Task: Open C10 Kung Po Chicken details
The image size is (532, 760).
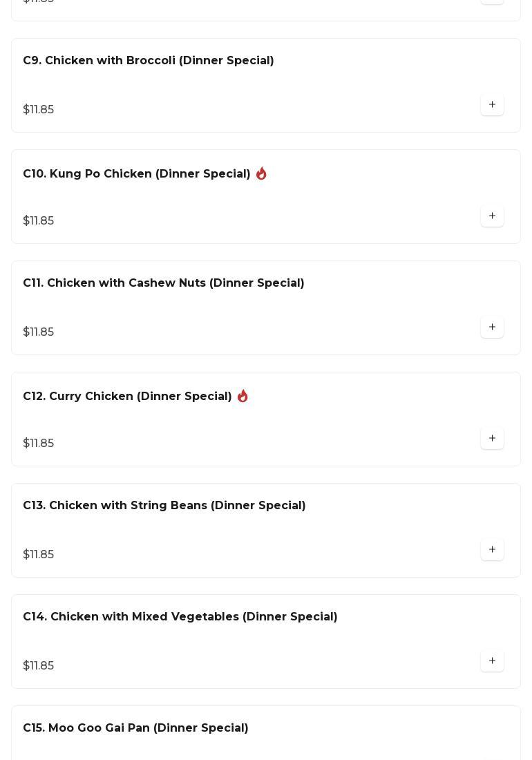Action: pyautogui.click(x=137, y=174)
